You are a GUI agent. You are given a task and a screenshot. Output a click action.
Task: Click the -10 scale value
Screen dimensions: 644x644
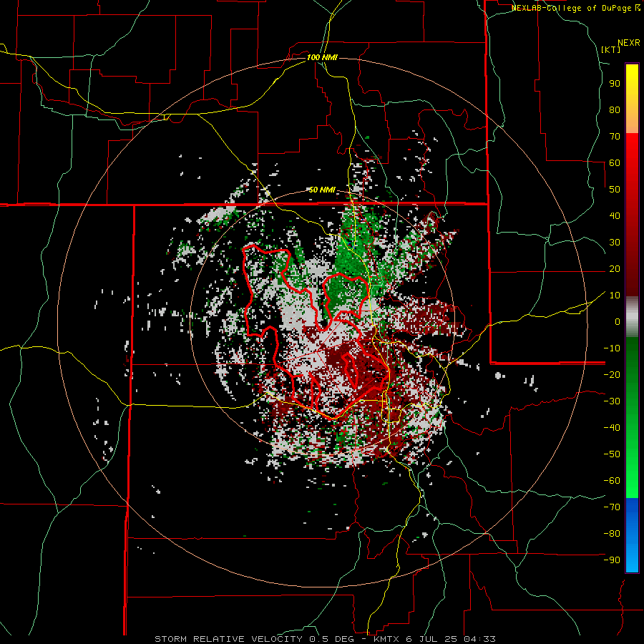pyautogui.click(x=612, y=348)
